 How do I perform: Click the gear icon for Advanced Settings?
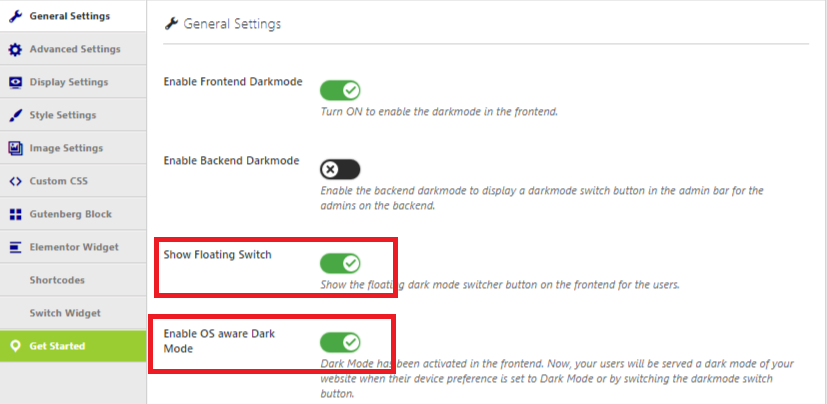pyautogui.click(x=15, y=50)
